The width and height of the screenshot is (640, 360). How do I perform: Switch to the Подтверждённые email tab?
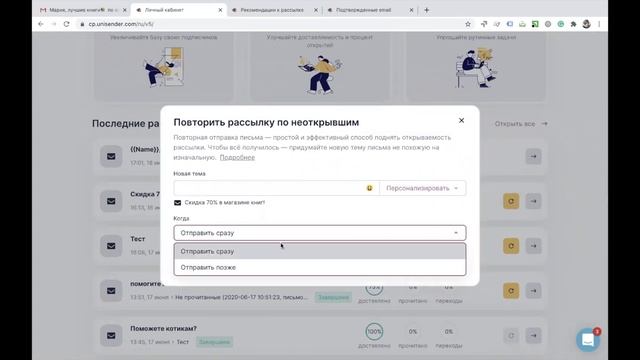click(x=369, y=10)
